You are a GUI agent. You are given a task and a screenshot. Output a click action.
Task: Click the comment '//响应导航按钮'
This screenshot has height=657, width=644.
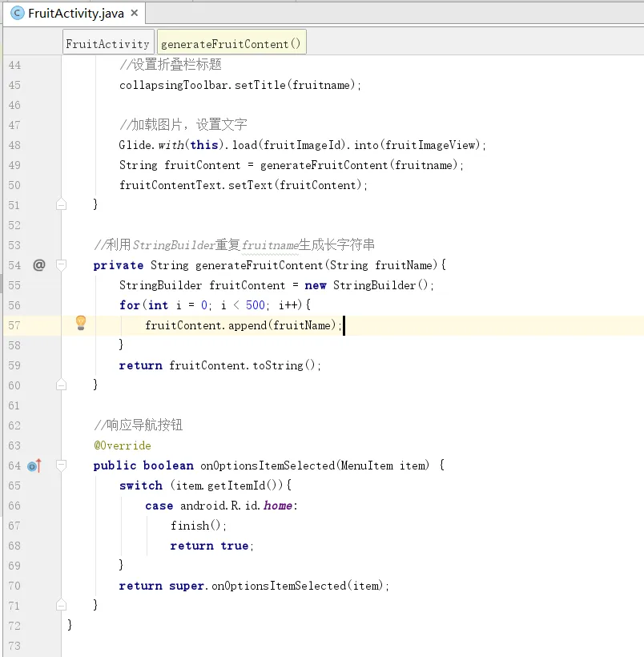(x=139, y=425)
